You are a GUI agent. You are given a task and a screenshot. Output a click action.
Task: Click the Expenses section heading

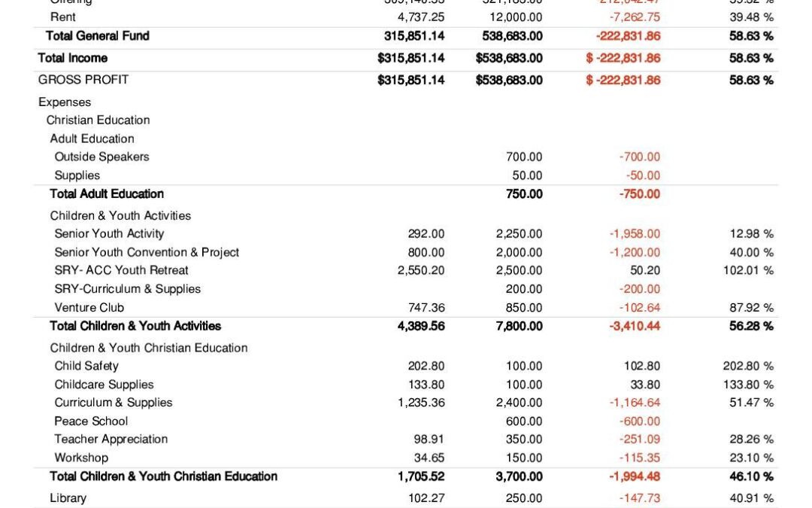pyautogui.click(x=65, y=102)
